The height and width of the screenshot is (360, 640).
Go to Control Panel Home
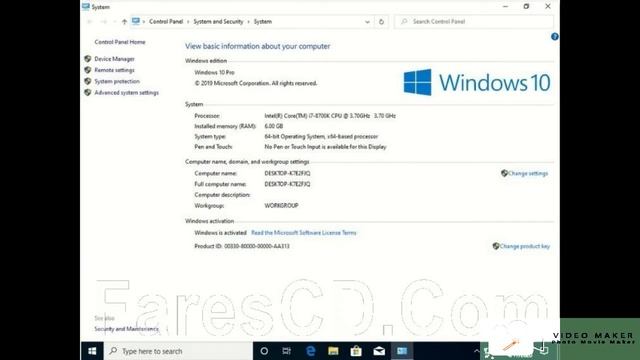click(120, 42)
